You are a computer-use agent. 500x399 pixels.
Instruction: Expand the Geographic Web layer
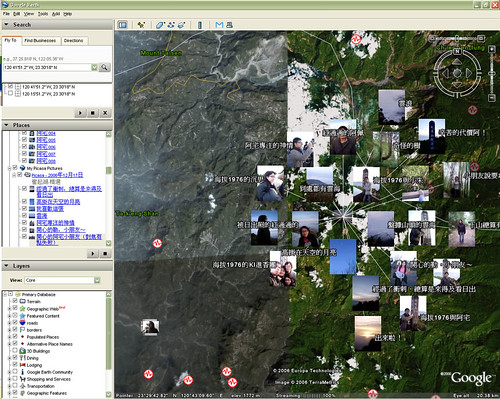pos(9,309)
